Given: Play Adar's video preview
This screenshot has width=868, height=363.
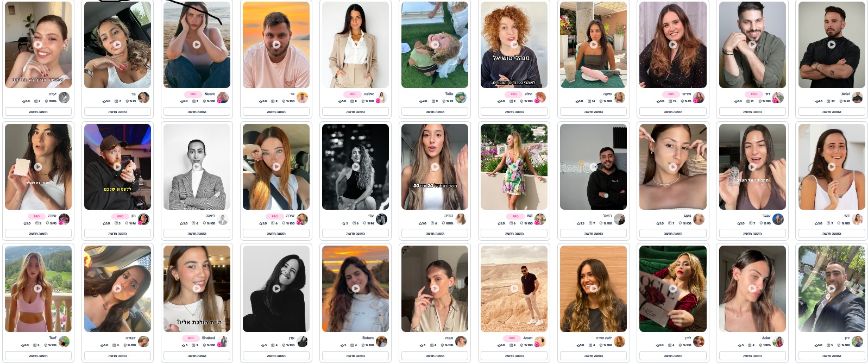Looking at the screenshot, I should tap(752, 289).
